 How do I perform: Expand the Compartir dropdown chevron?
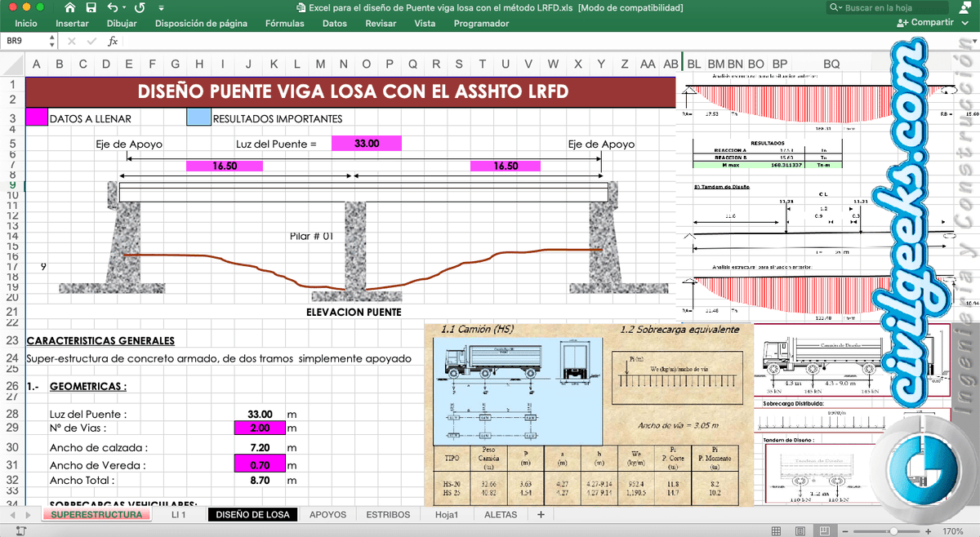[965, 22]
